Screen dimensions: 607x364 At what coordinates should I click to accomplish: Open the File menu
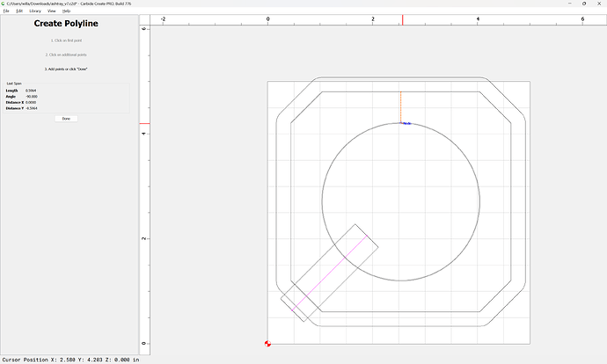[6, 11]
